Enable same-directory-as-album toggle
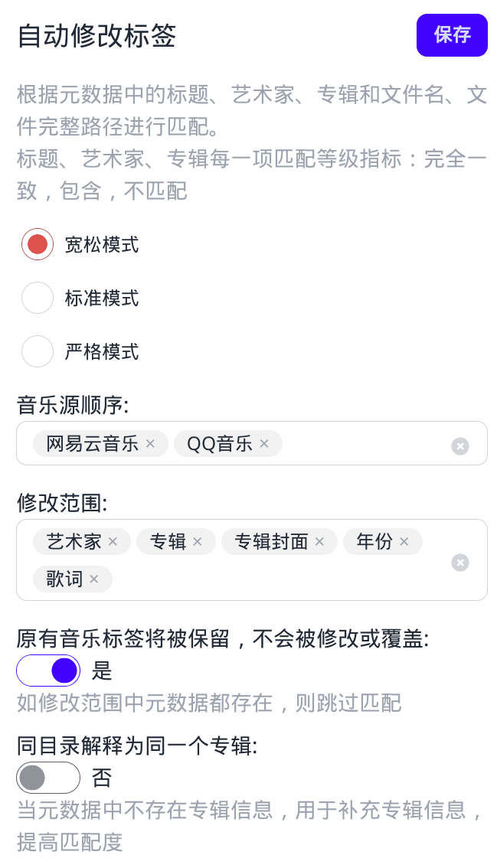The height and width of the screenshot is (868, 497). 48,778
